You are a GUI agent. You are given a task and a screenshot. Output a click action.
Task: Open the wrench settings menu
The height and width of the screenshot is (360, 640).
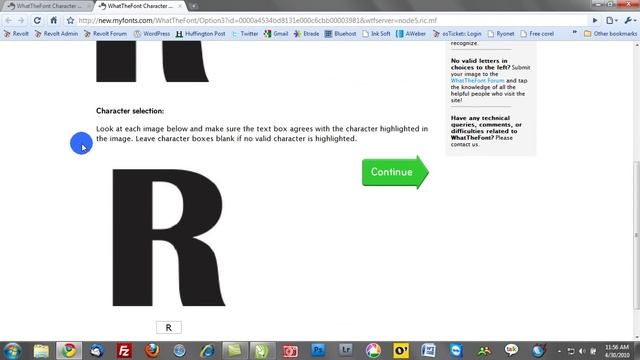click(x=629, y=20)
